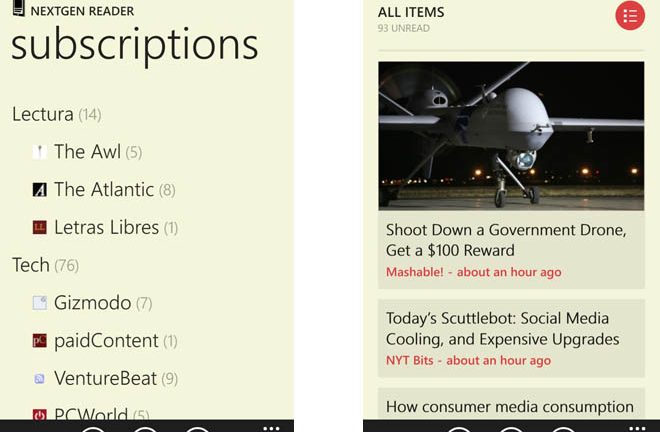The image size is (660, 432).
Task: Open The Awl feed icon
Action: (40, 152)
